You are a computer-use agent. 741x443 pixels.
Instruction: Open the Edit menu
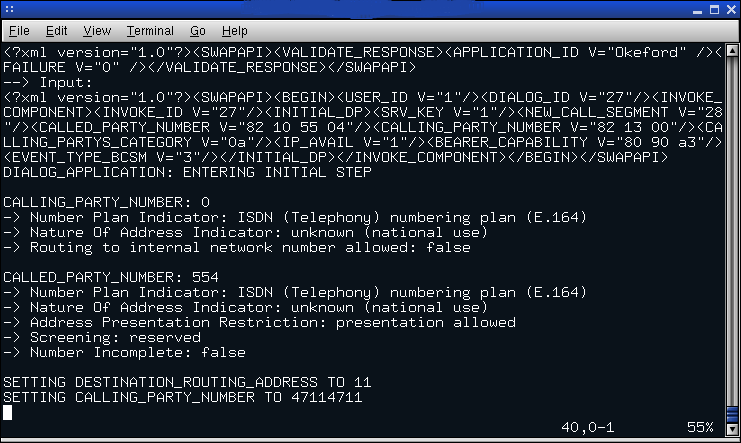(x=57, y=31)
